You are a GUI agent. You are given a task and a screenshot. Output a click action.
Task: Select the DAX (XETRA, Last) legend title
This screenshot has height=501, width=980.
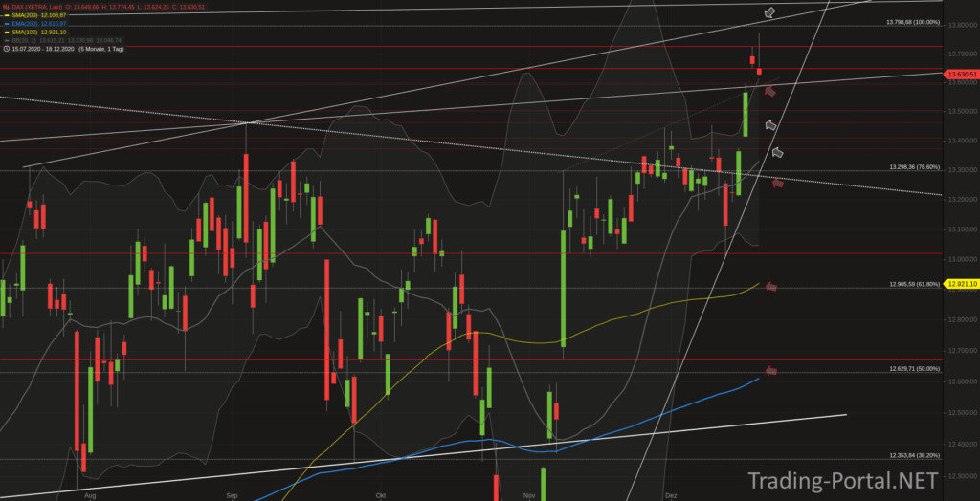(37, 7)
